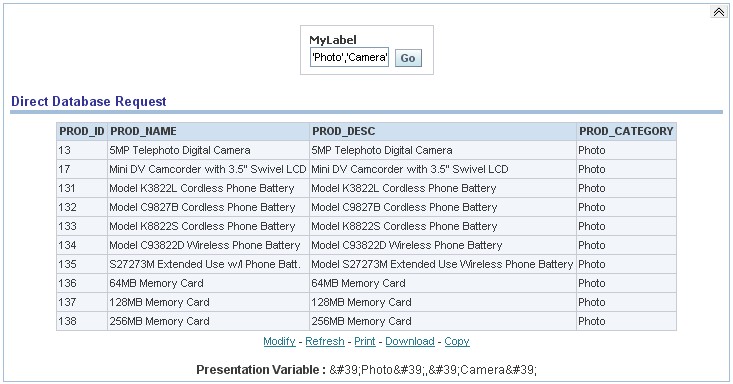The height and width of the screenshot is (384, 733).
Task: Collapse section with double-chevron icon
Action: [719, 12]
